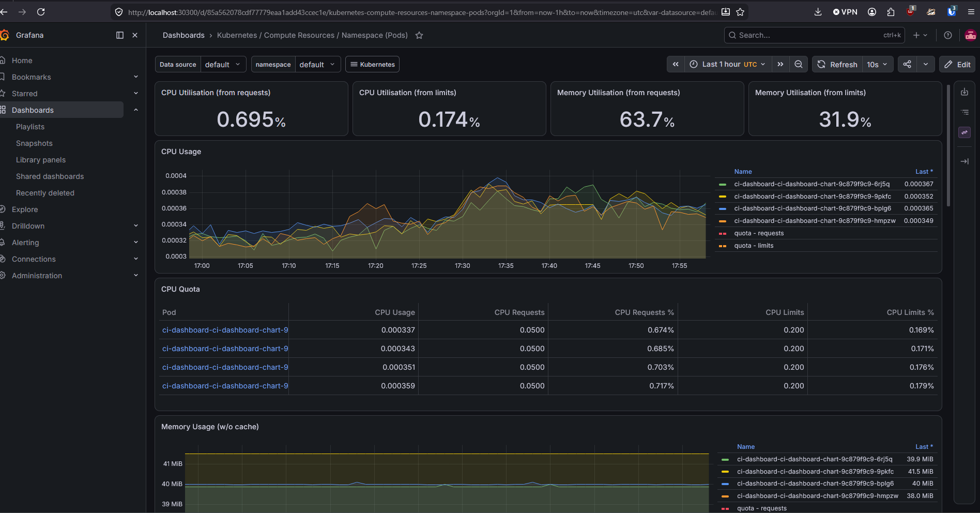The width and height of the screenshot is (980, 513).
Task: Click the purple highlighted icon in right sidebar
Action: tap(964, 132)
